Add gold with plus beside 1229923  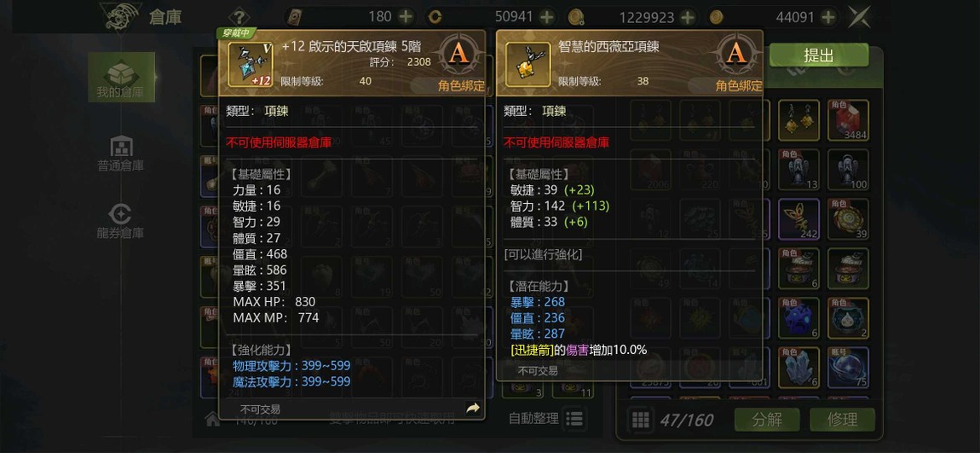[x=688, y=17]
